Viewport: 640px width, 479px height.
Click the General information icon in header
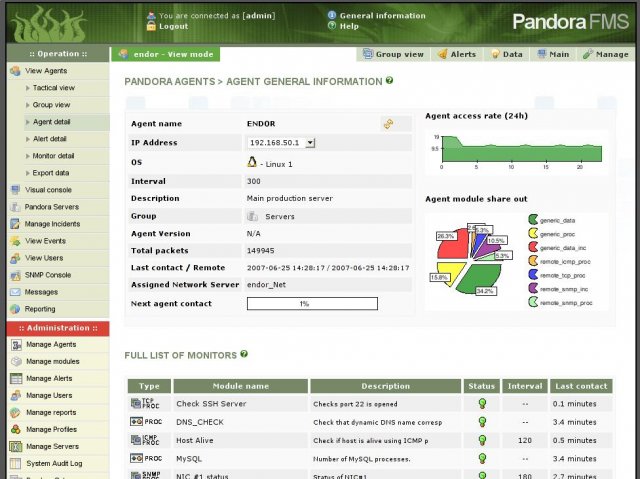click(x=332, y=15)
